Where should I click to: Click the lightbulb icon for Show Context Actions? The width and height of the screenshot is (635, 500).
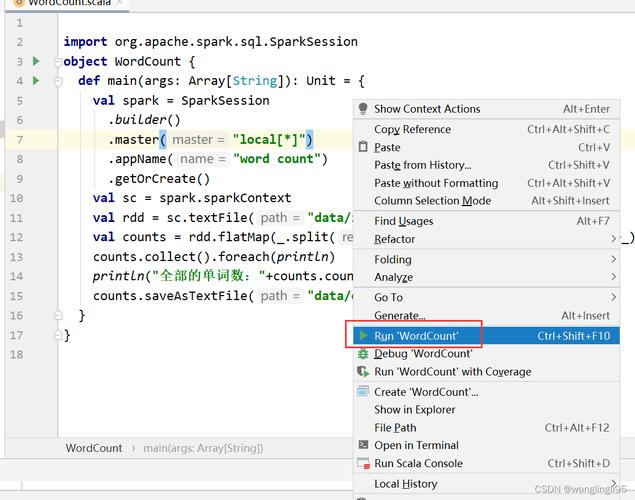pos(363,109)
